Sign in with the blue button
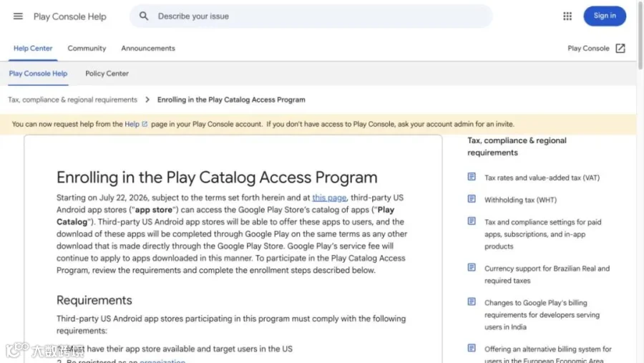This screenshot has height=363, width=644. pos(605,16)
